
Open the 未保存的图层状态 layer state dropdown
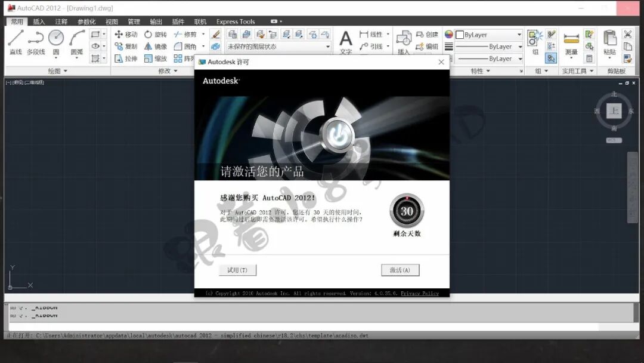pyautogui.click(x=278, y=47)
